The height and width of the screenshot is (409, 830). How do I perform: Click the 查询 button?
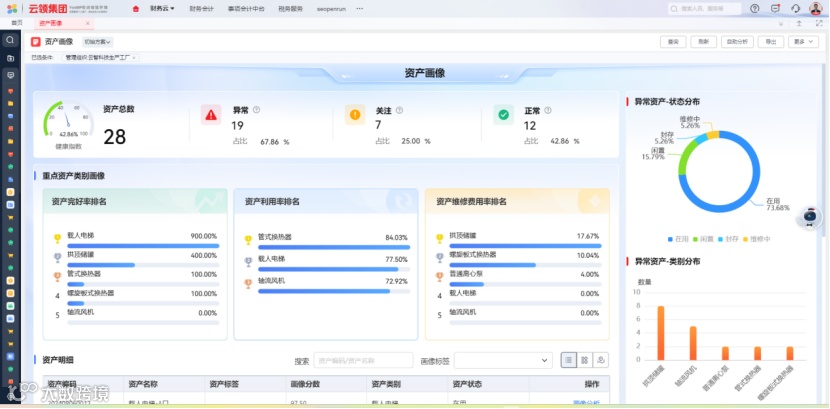673,42
